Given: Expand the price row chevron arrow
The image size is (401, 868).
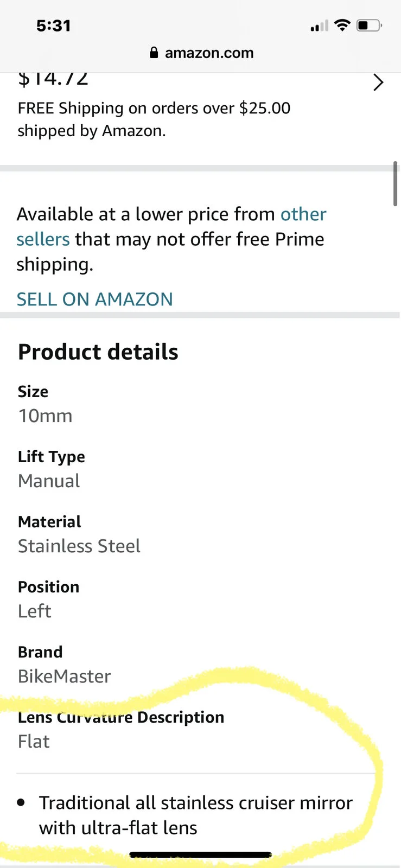Looking at the screenshot, I should pos(378,82).
